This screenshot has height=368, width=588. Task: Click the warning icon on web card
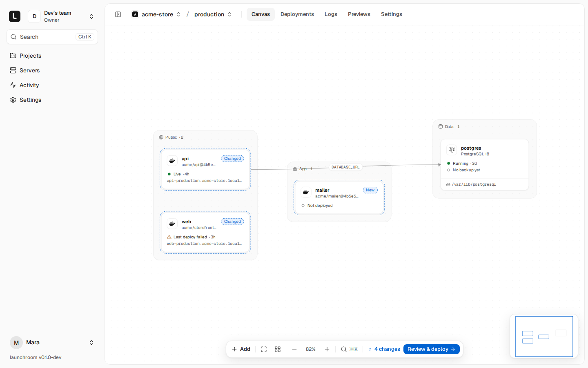(169, 237)
